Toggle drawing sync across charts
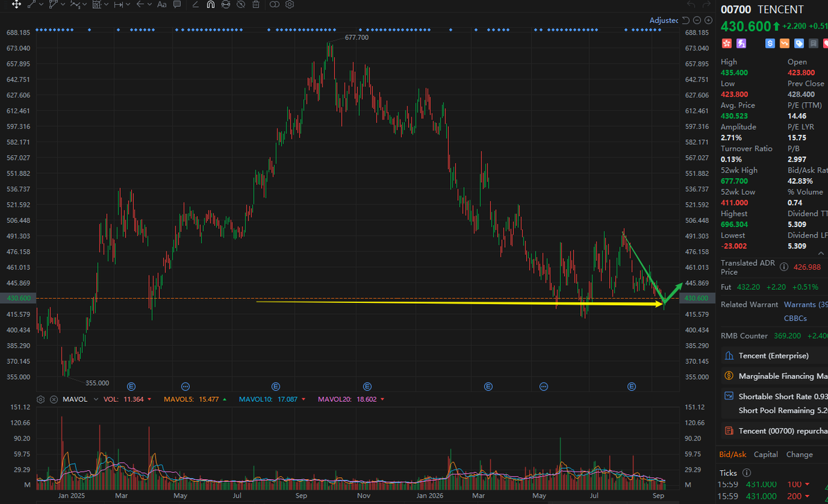 226,4
